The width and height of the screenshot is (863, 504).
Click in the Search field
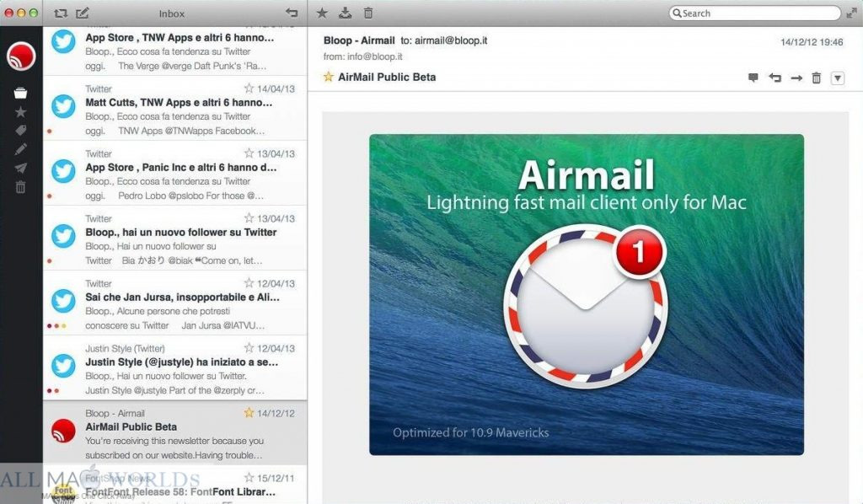point(754,13)
